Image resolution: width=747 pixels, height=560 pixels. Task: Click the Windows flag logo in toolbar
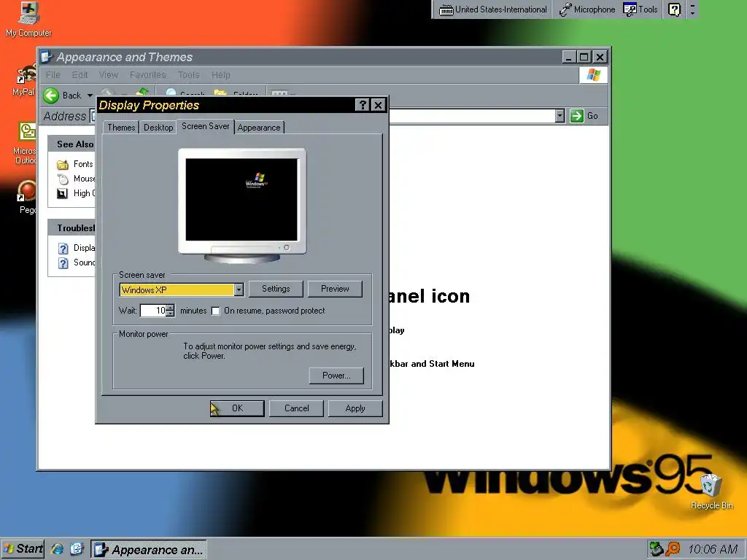coord(594,75)
